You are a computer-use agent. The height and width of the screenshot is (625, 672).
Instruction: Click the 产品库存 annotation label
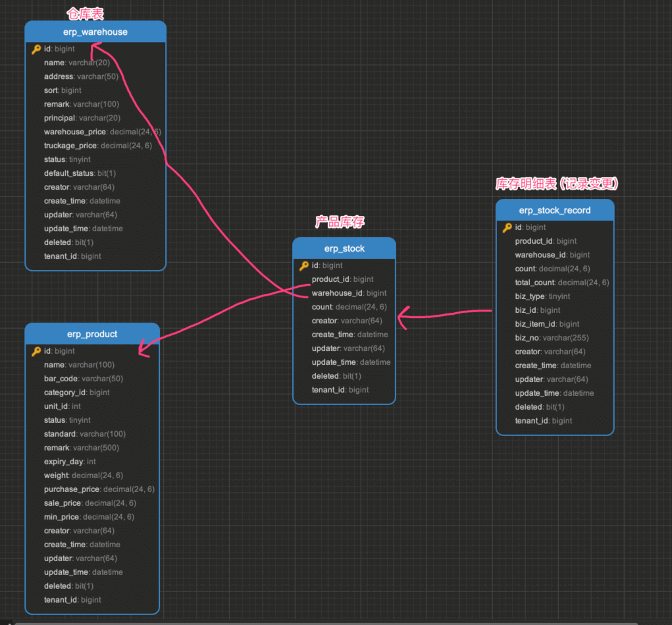pyautogui.click(x=340, y=222)
